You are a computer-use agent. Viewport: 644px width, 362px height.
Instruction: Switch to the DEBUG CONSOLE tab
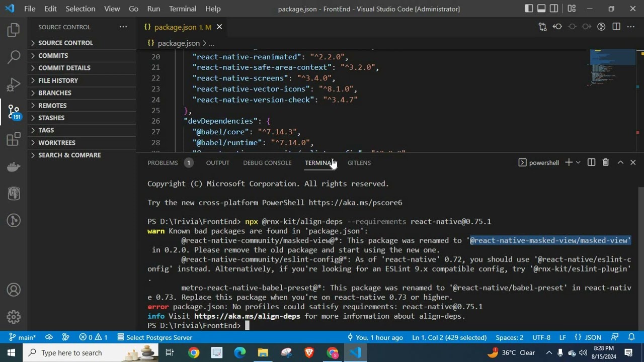tap(267, 162)
